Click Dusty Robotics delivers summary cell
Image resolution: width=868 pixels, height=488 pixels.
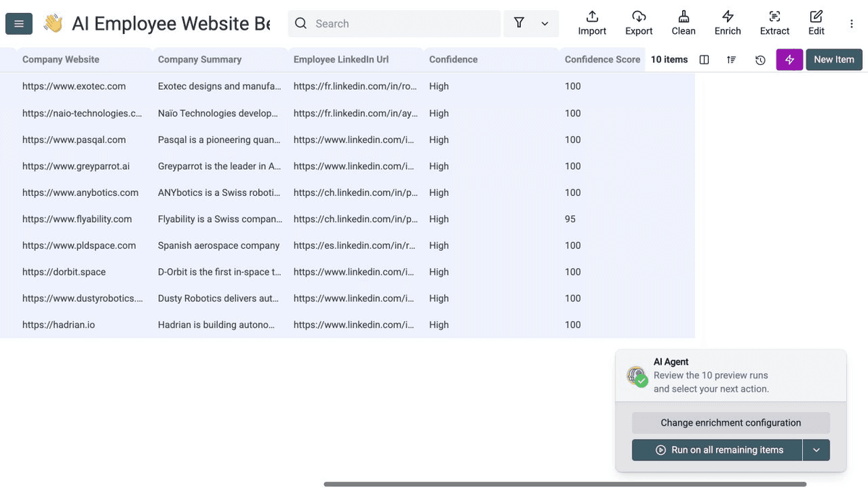point(219,298)
